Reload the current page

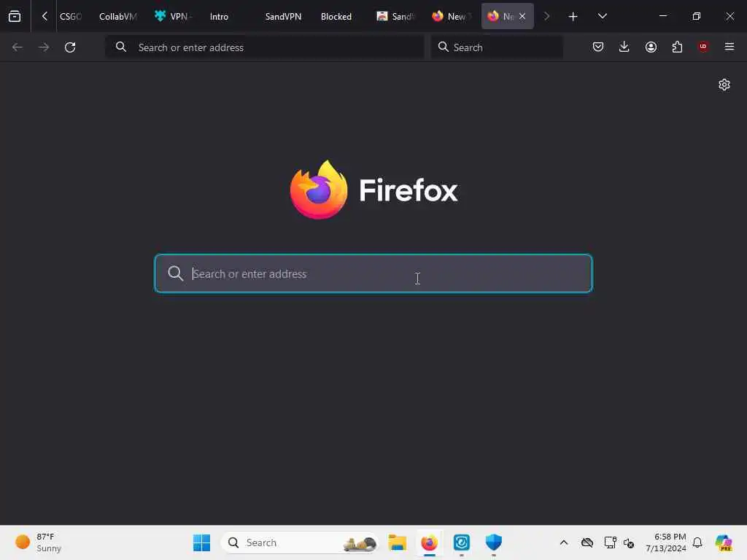coord(70,47)
